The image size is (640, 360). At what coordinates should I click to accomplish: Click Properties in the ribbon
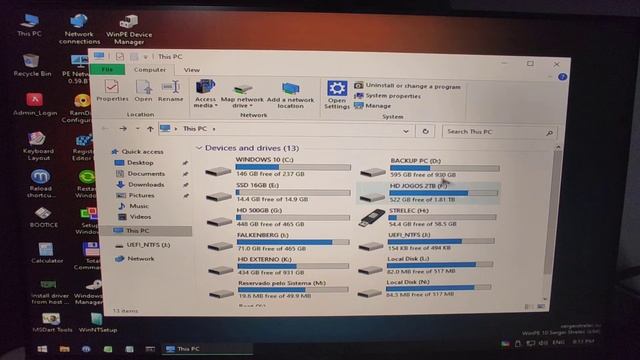tap(112, 90)
